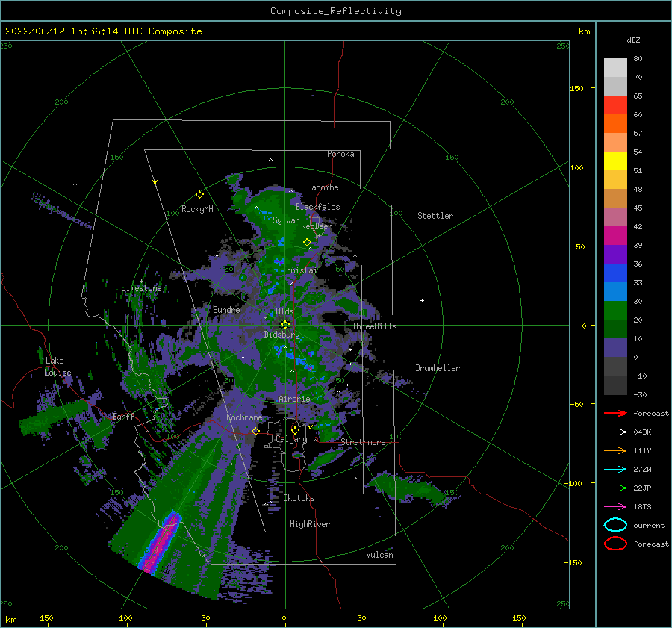The image size is (672, 628).
Task: Click the green 22JP arrow icon
Action: 615,488
